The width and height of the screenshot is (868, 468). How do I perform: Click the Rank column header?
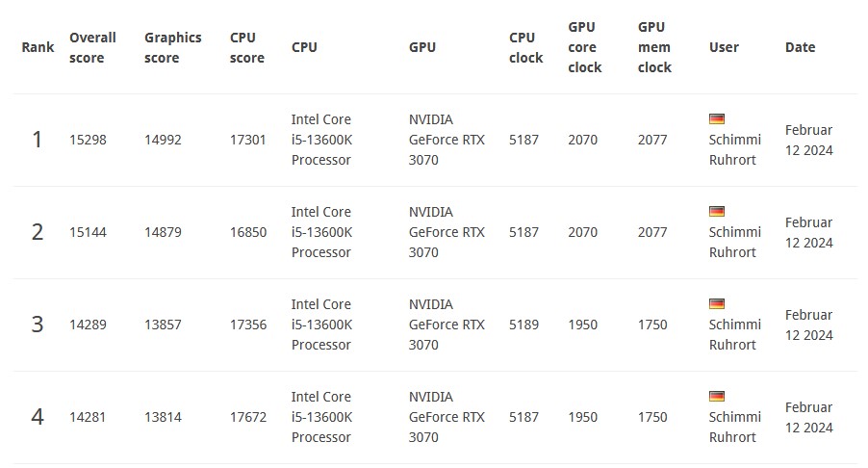pyautogui.click(x=38, y=47)
